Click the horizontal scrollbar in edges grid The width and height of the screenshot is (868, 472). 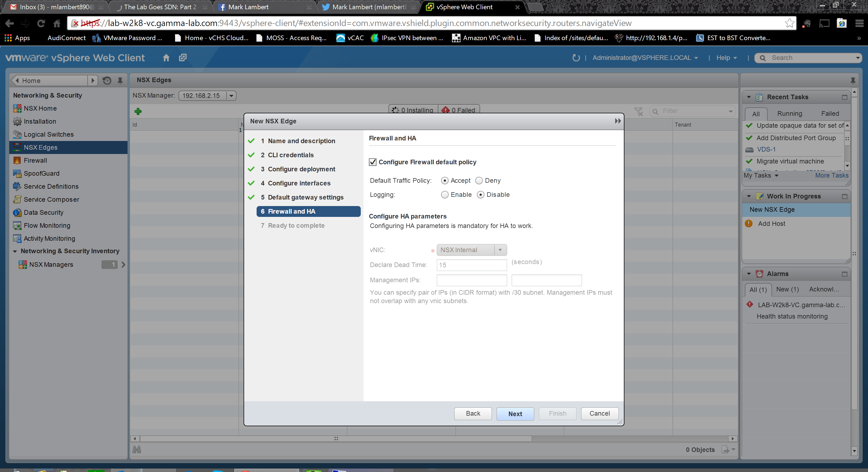tap(336, 438)
